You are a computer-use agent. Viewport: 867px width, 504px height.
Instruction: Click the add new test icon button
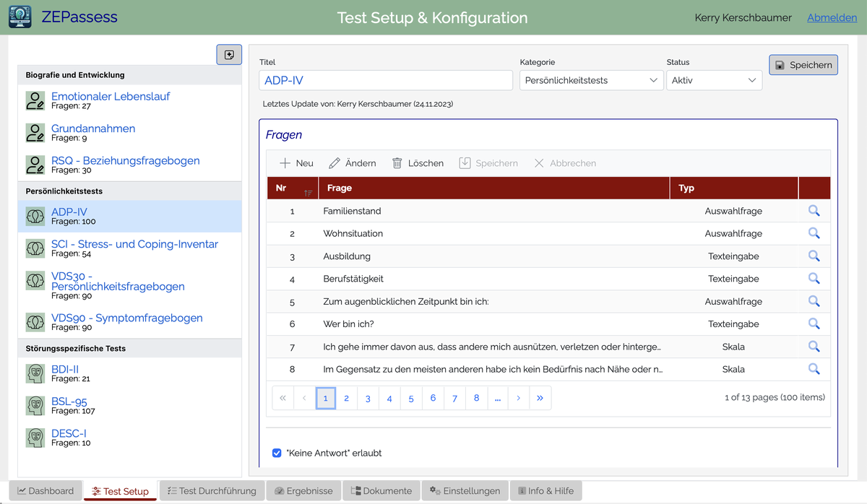(x=229, y=55)
